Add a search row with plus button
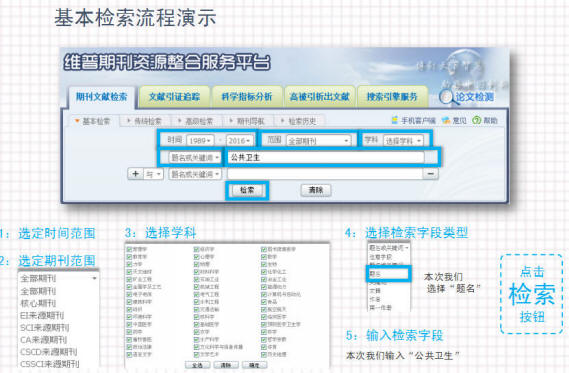 135,174
